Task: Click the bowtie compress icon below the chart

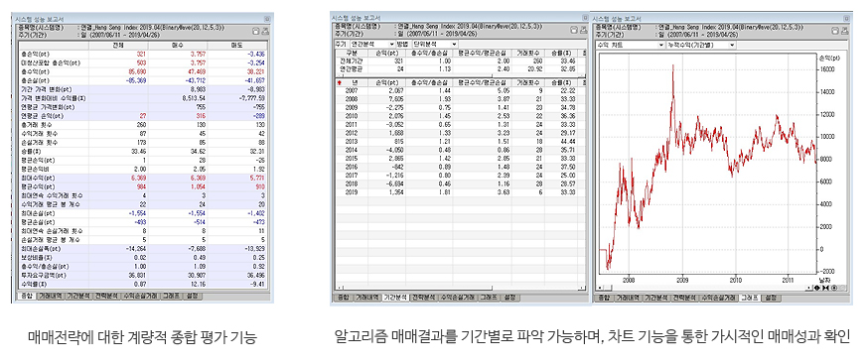Action: tap(825, 288)
